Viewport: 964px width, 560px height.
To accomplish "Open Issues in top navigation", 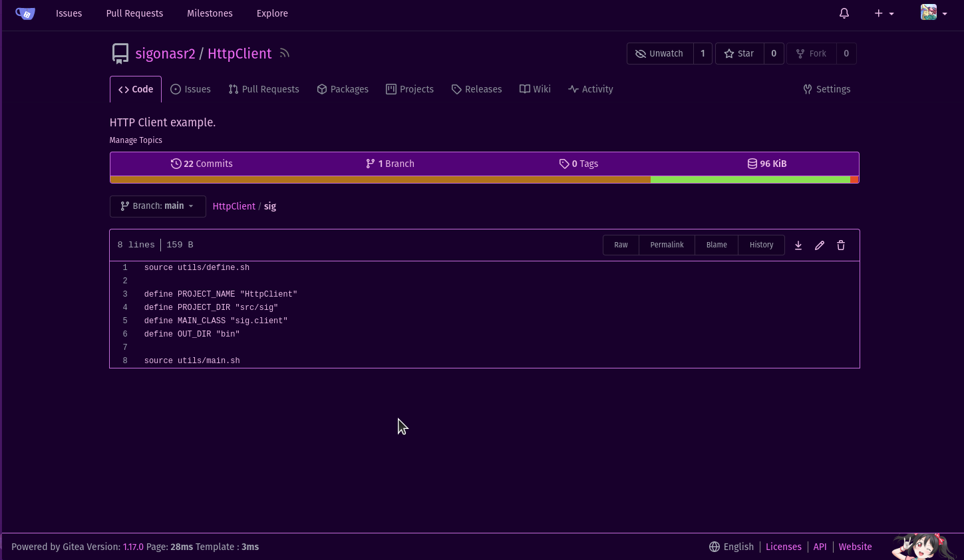I will [x=69, y=13].
